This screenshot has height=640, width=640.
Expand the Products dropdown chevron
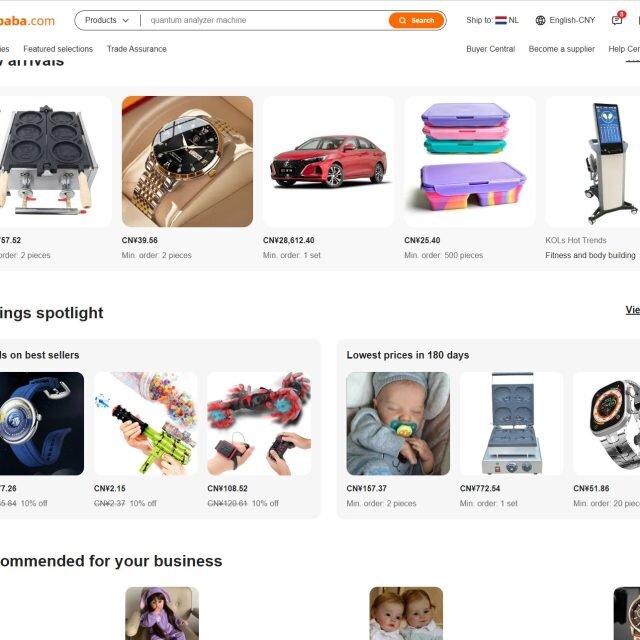[x=125, y=20]
